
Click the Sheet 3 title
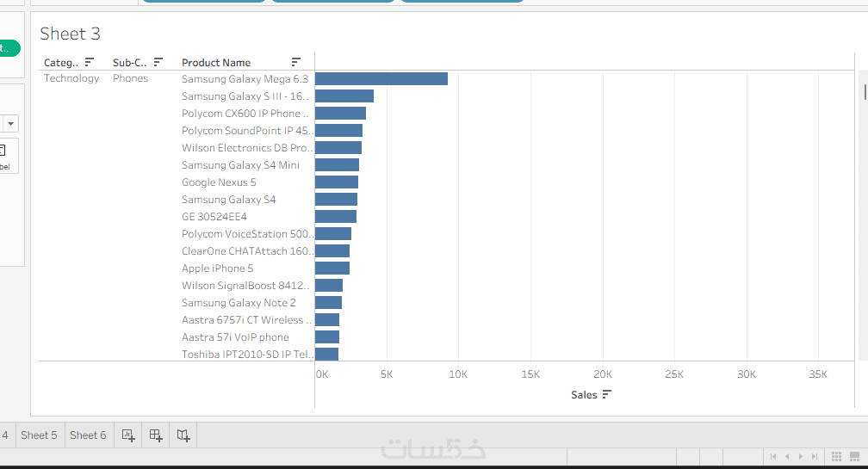tap(71, 34)
